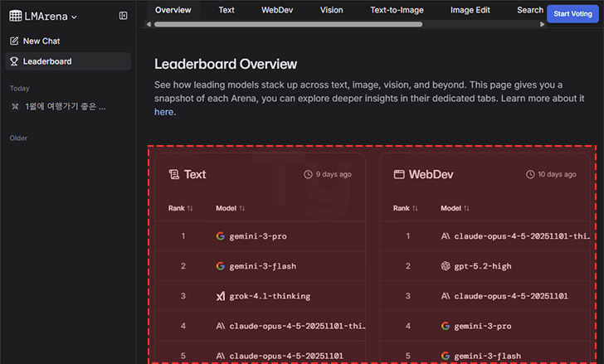Click Anthropic icon for rank 1 in WebDev card
604x364 pixels.
point(446,235)
